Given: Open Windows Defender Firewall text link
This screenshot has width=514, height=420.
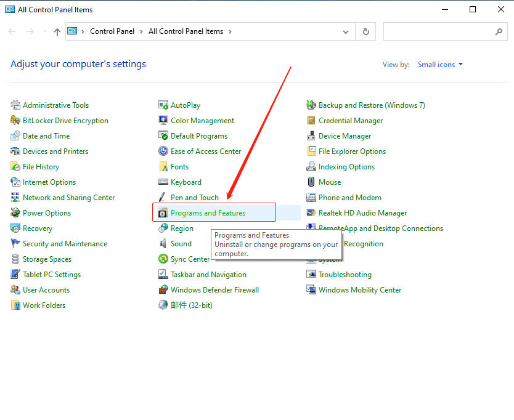Looking at the screenshot, I should pos(214,290).
